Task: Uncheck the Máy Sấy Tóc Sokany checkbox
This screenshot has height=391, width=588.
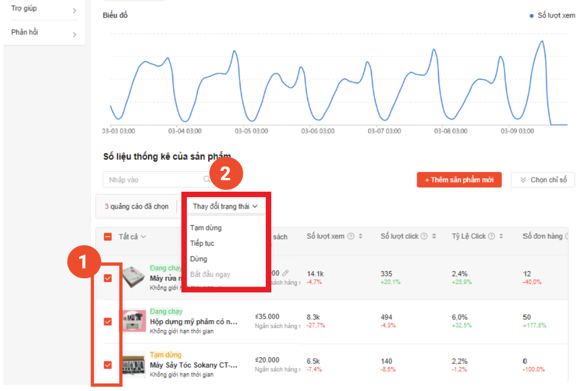Action: click(107, 365)
